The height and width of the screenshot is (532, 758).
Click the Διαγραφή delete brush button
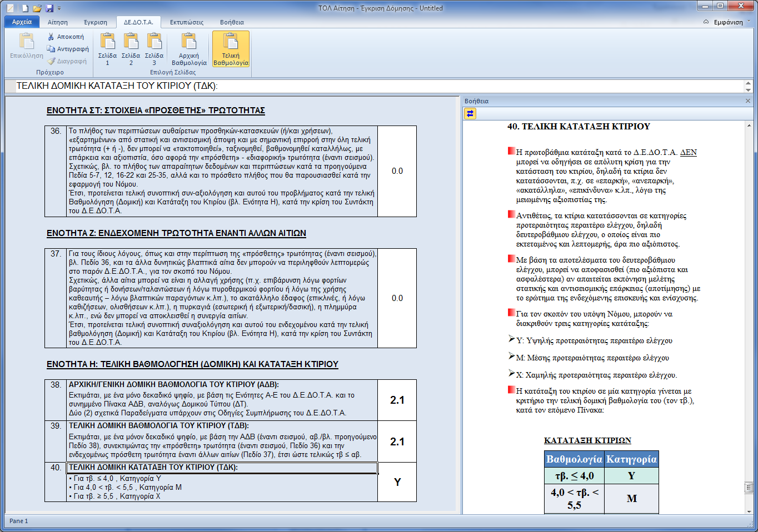(x=67, y=61)
